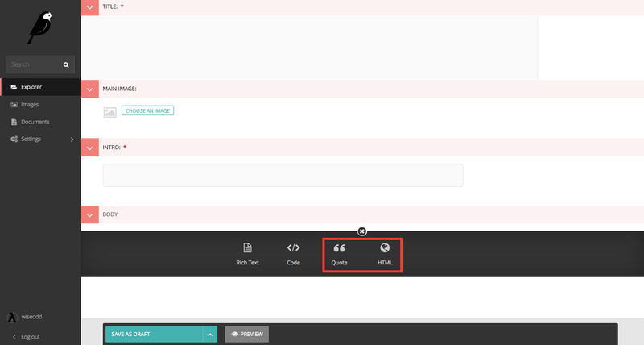Open Explorer in the sidebar
This screenshot has width=644, height=345.
32,87
